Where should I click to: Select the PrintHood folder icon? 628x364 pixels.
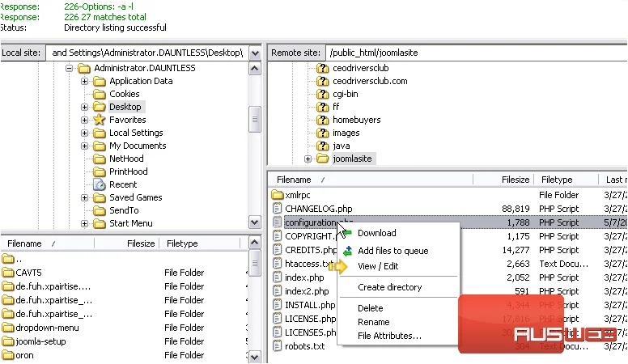point(100,171)
